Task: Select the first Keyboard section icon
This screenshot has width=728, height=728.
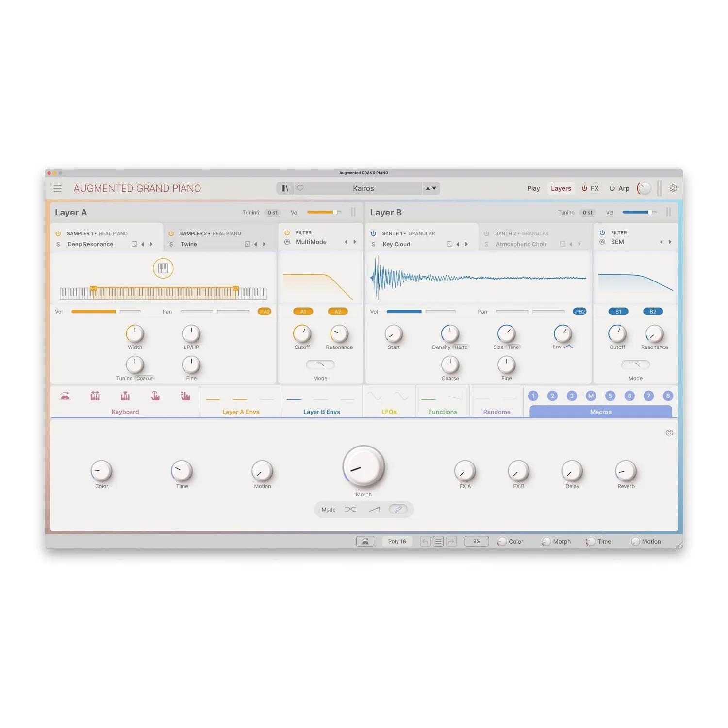Action: click(x=65, y=396)
